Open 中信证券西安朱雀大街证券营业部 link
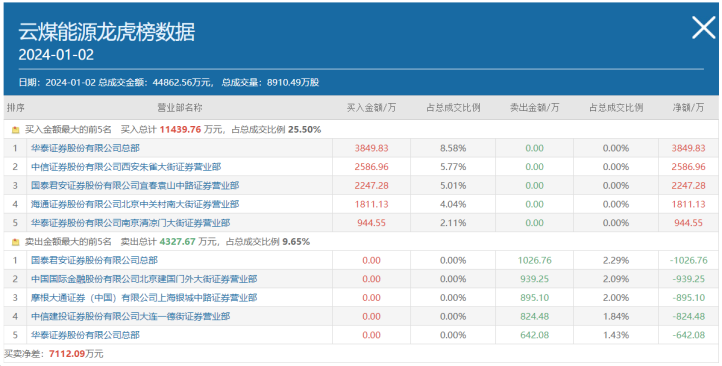 click(126, 167)
